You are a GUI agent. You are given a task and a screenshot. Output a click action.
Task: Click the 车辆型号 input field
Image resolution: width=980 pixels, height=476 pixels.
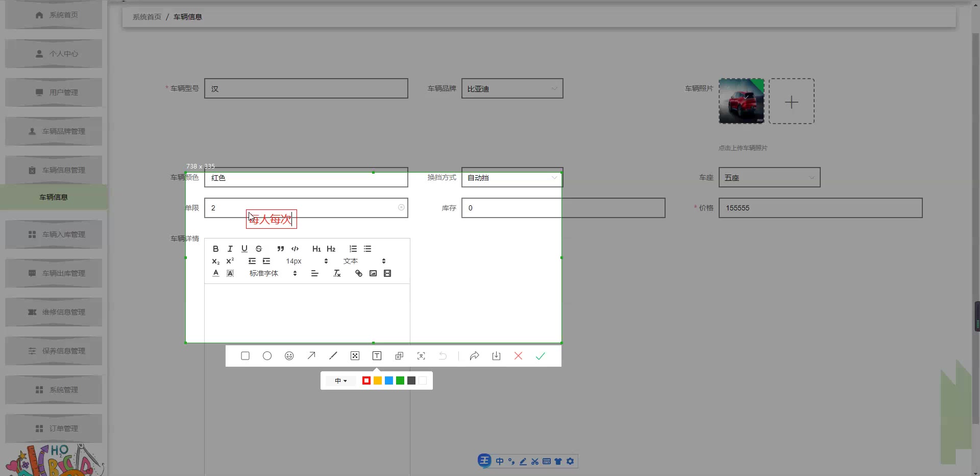306,88
